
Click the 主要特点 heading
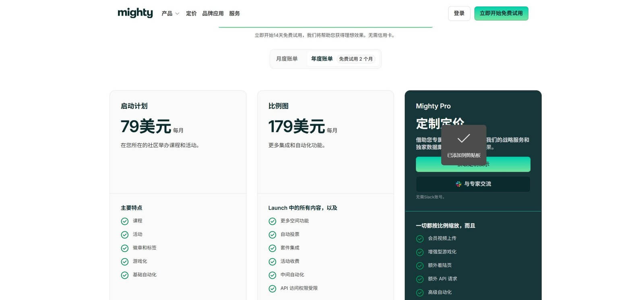tap(132, 208)
